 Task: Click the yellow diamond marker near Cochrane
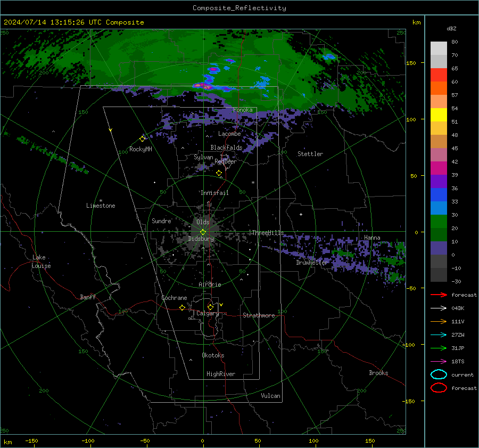pyautogui.click(x=183, y=307)
